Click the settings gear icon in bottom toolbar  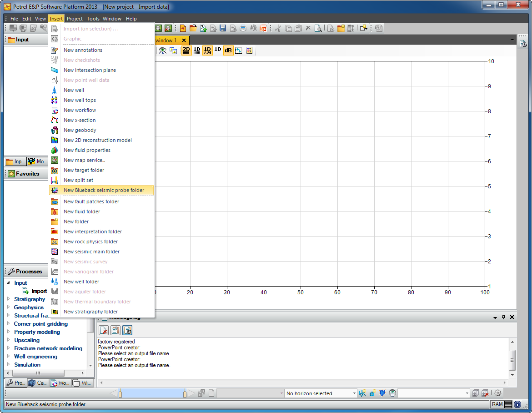click(498, 393)
